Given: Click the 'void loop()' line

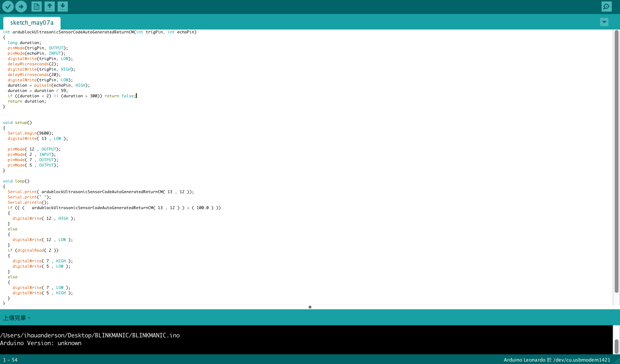Looking at the screenshot, I should pos(16,181).
